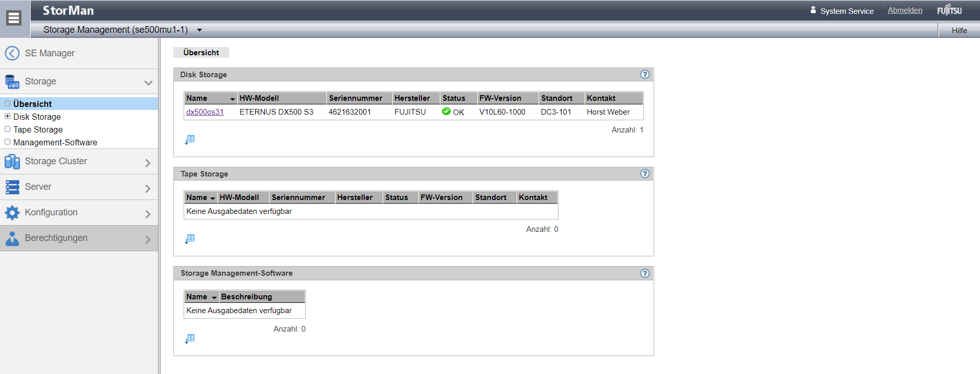Click the firmware version V10L60-1000
The width and height of the screenshot is (980, 374).
click(x=502, y=112)
